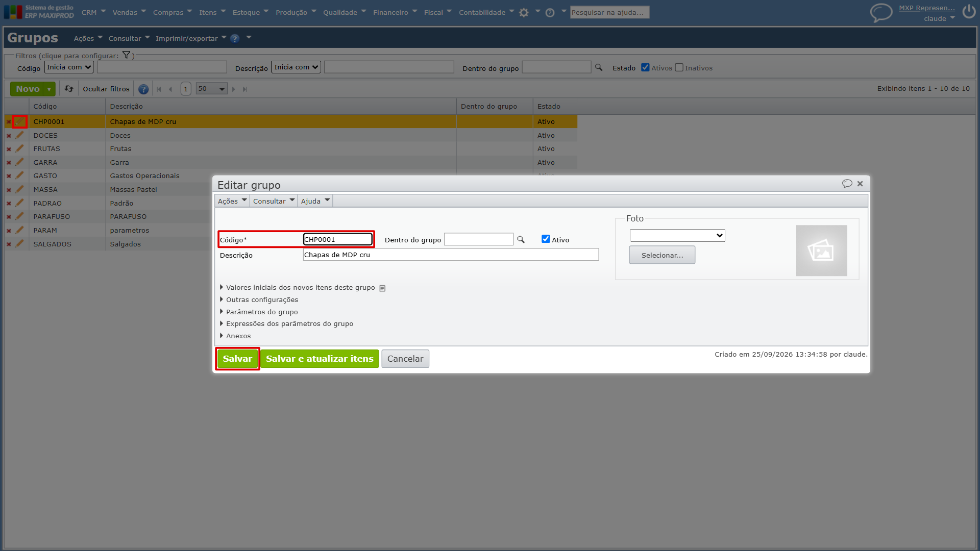980x551 pixels.
Task: Click the power logout icon
Action: click(969, 12)
